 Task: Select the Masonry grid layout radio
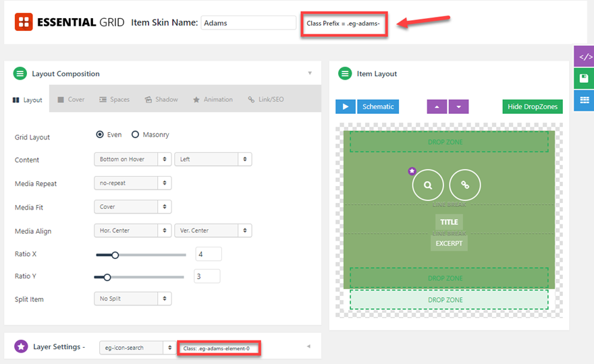(x=135, y=135)
